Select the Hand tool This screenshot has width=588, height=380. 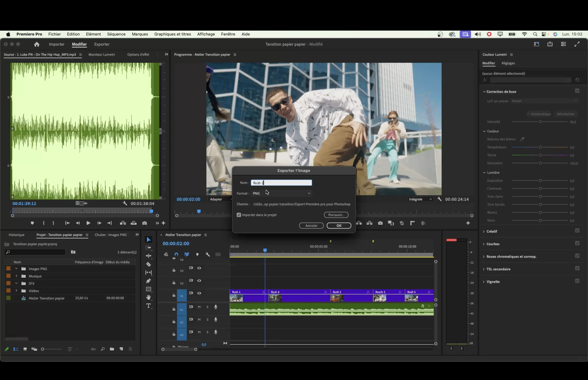pos(148,297)
